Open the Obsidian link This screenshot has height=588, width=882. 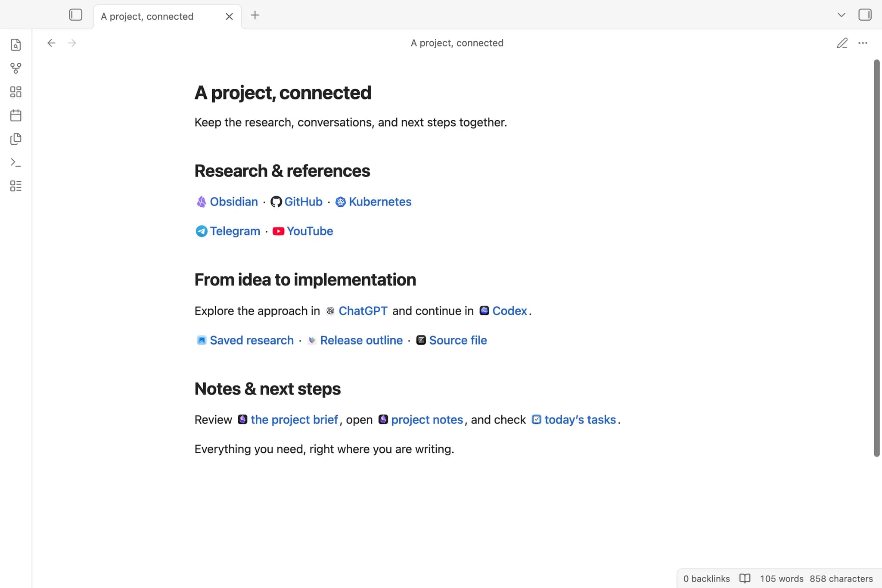[234, 202]
